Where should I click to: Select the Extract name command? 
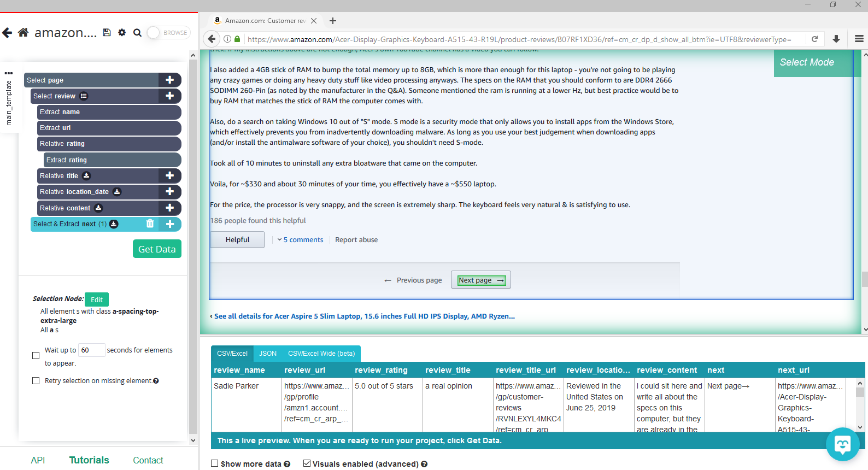[109, 112]
